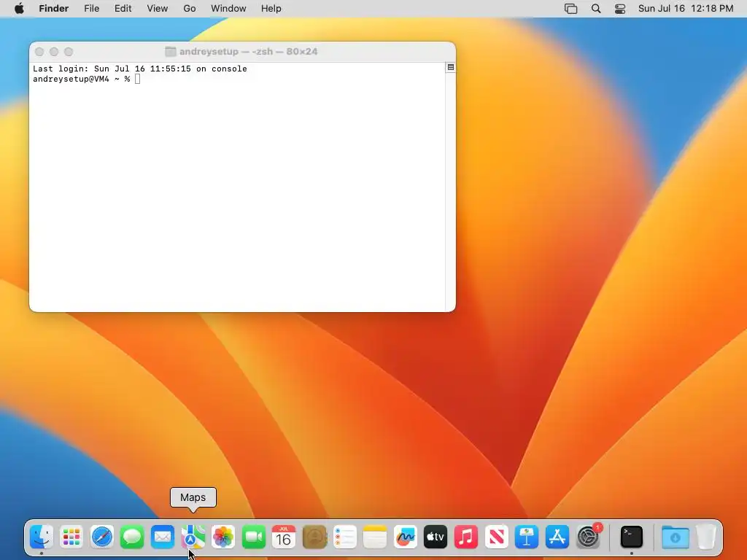
Task: Open the Edit menu
Action: [123, 9]
